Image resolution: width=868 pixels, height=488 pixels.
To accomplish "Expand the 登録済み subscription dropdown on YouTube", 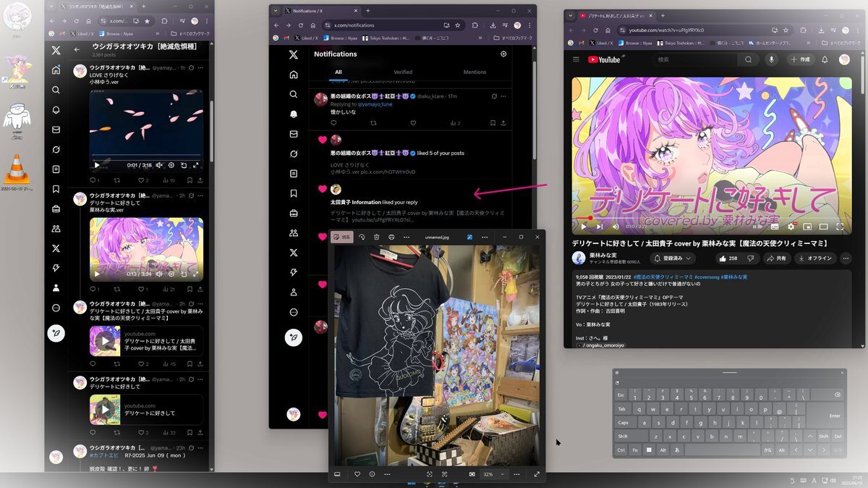I will (673, 258).
